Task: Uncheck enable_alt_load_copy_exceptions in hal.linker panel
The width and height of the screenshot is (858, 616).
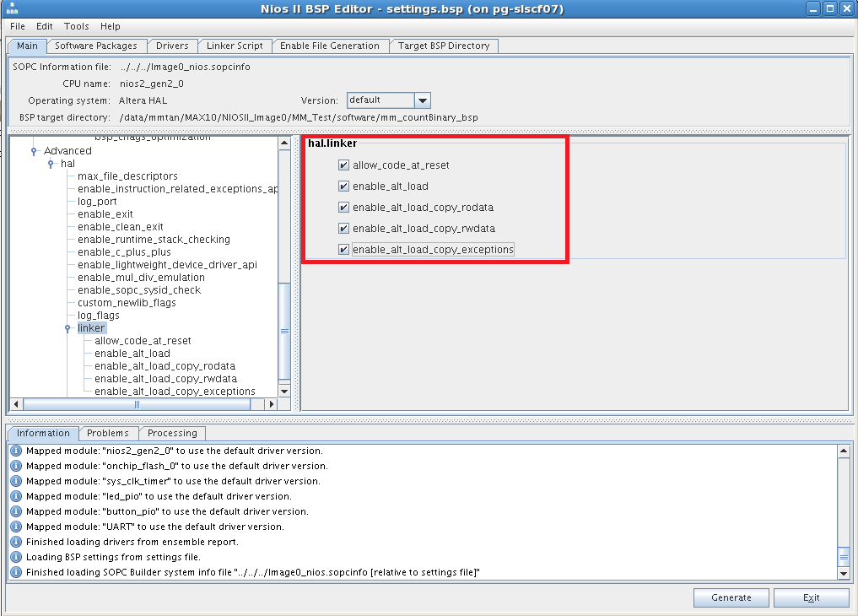Action: tap(343, 250)
